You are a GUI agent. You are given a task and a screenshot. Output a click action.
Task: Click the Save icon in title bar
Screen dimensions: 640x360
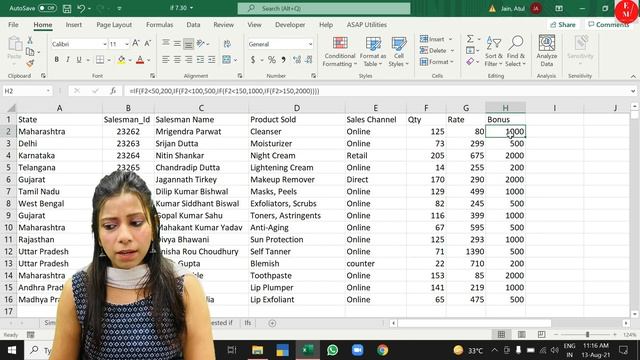[67, 8]
